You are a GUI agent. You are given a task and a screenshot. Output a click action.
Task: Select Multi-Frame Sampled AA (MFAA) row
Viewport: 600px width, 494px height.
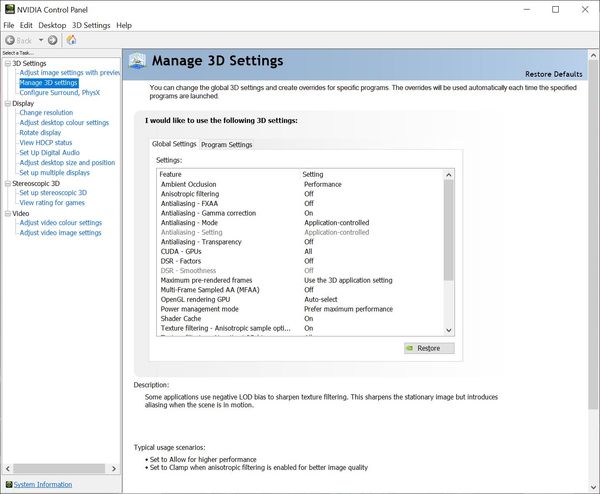point(301,290)
